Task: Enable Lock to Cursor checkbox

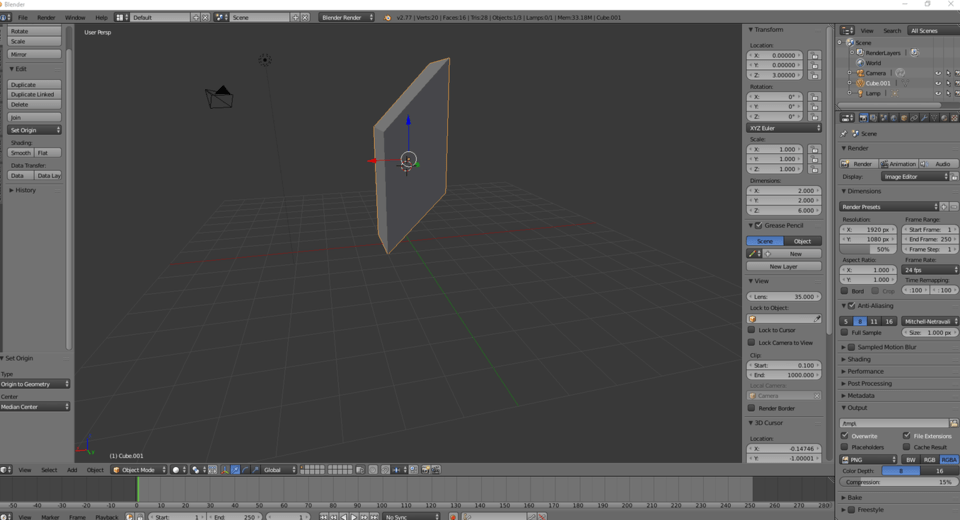Action: (x=752, y=330)
